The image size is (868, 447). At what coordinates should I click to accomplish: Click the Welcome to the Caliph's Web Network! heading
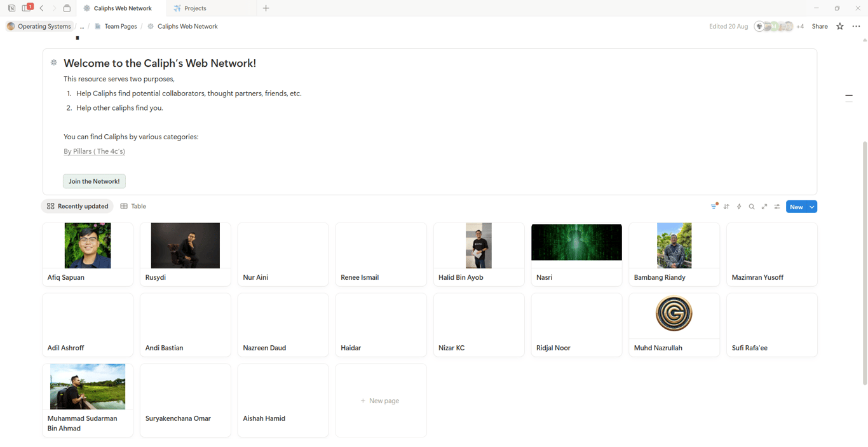(160, 63)
